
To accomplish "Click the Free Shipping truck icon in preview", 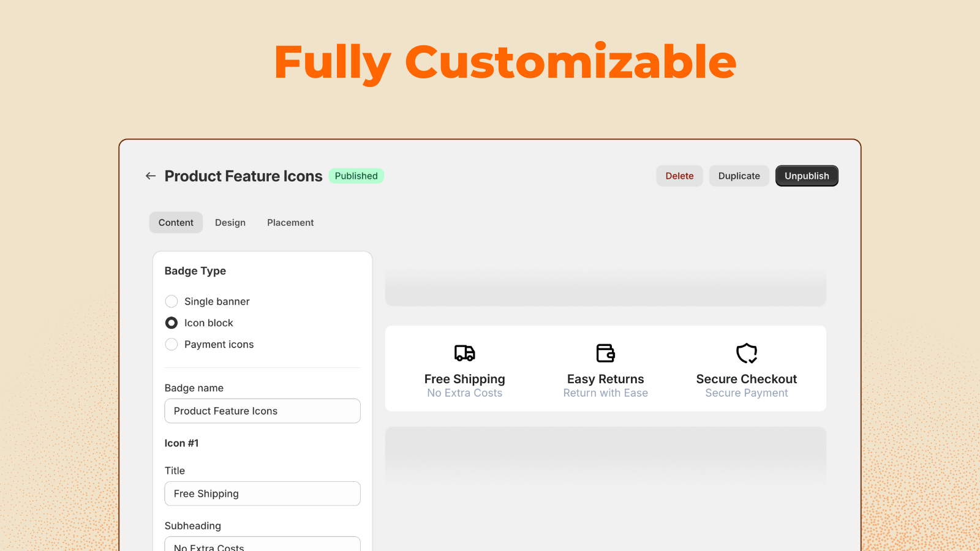I will point(464,353).
